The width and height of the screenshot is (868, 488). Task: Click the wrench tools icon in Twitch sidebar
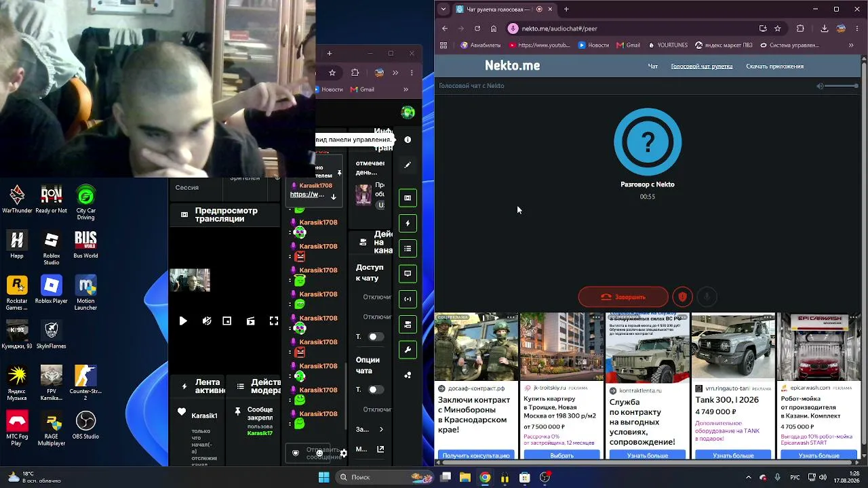click(408, 350)
